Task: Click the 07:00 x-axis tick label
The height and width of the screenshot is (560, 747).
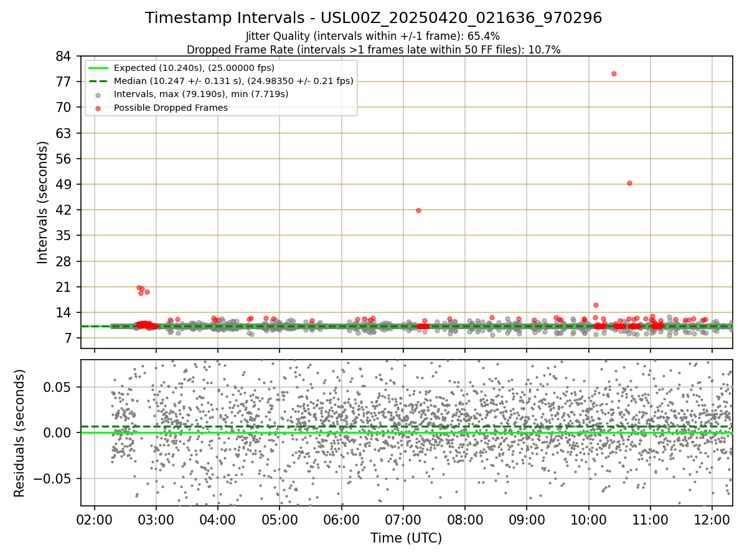Action: pyautogui.click(x=403, y=518)
